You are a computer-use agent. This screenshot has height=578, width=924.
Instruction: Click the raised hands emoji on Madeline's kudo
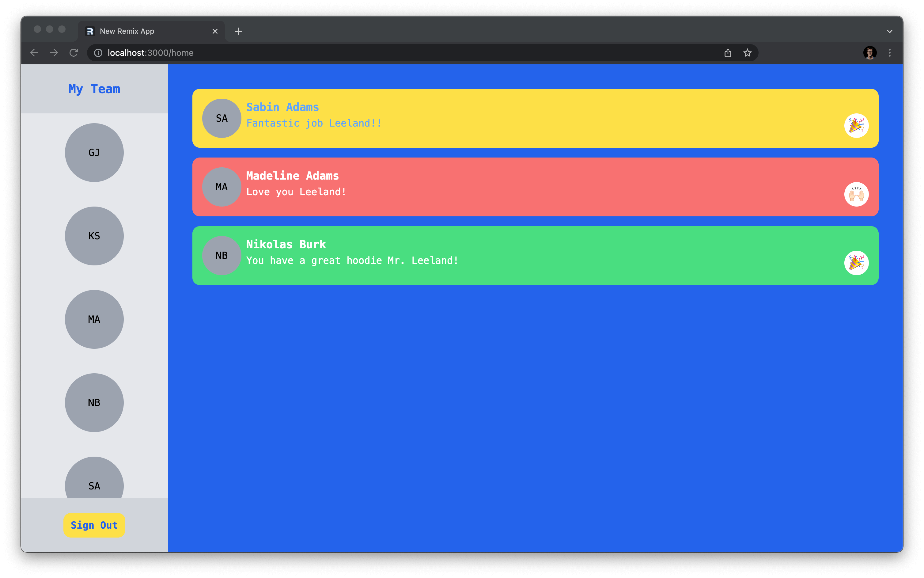click(856, 194)
